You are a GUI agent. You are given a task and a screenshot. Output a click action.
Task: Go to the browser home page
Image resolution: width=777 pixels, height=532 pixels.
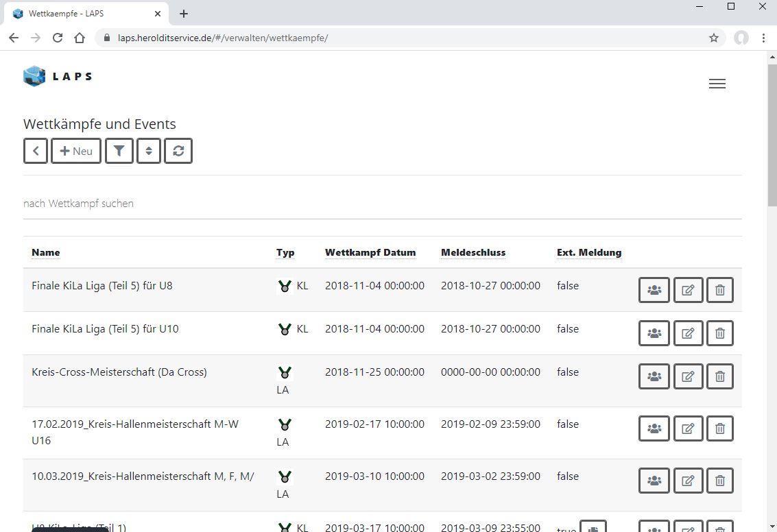(x=80, y=38)
